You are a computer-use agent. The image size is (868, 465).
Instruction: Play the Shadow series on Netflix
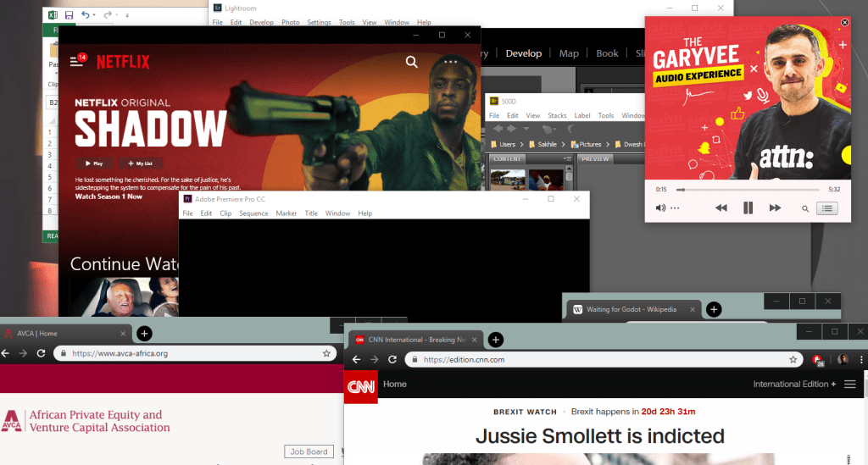coord(93,163)
